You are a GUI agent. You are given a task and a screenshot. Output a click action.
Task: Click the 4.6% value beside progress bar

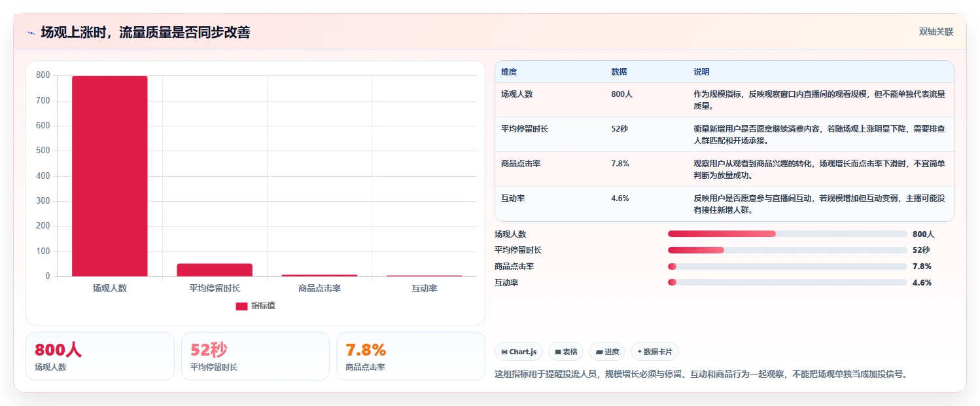922,282
